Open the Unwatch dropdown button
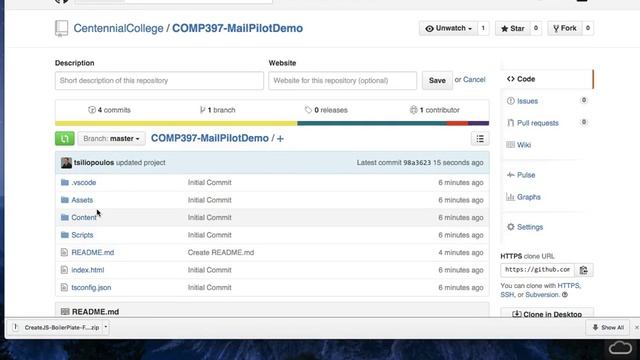The width and height of the screenshot is (640, 360). coord(448,28)
